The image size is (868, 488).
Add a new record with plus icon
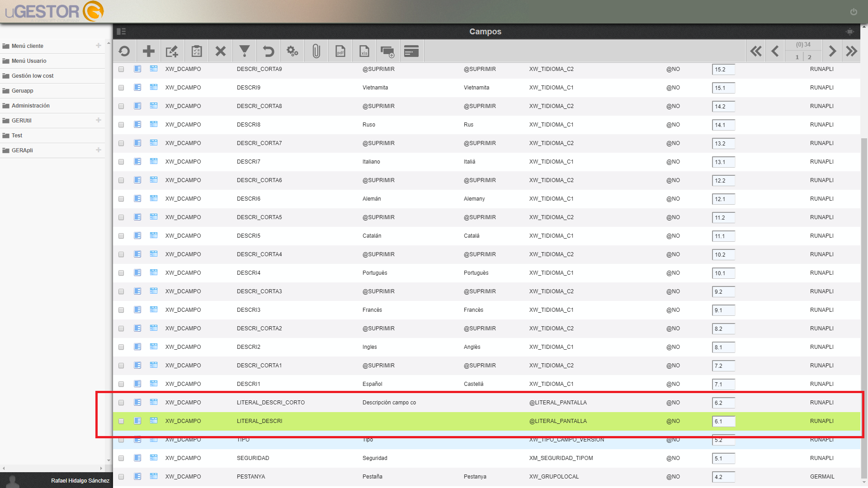click(x=149, y=52)
